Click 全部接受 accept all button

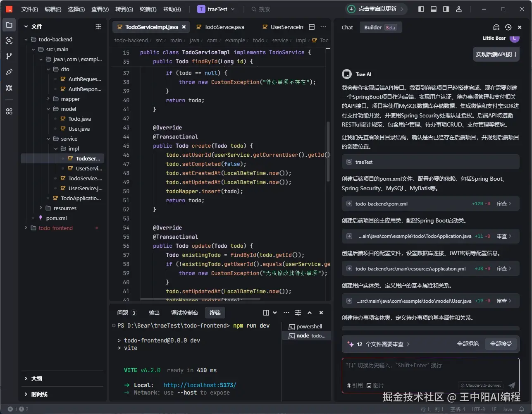click(501, 344)
